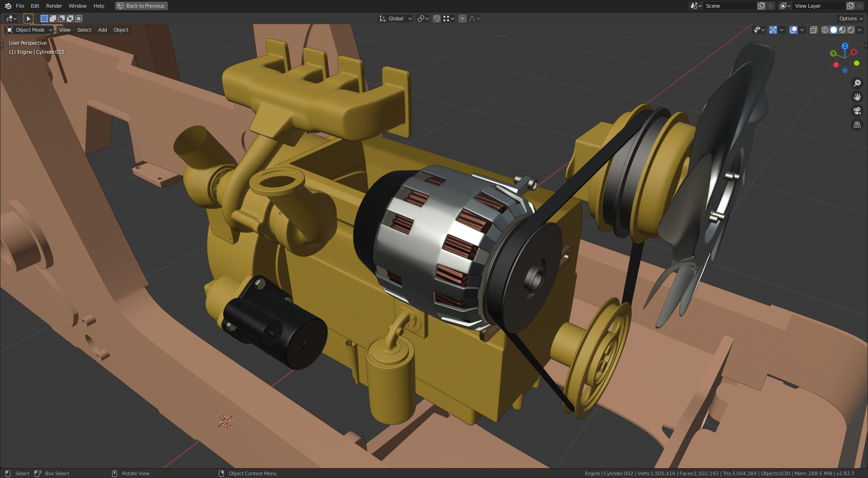Open Global transform orientation dropdown
Image resolution: width=868 pixels, height=478 pixels.
coord(396,19)
